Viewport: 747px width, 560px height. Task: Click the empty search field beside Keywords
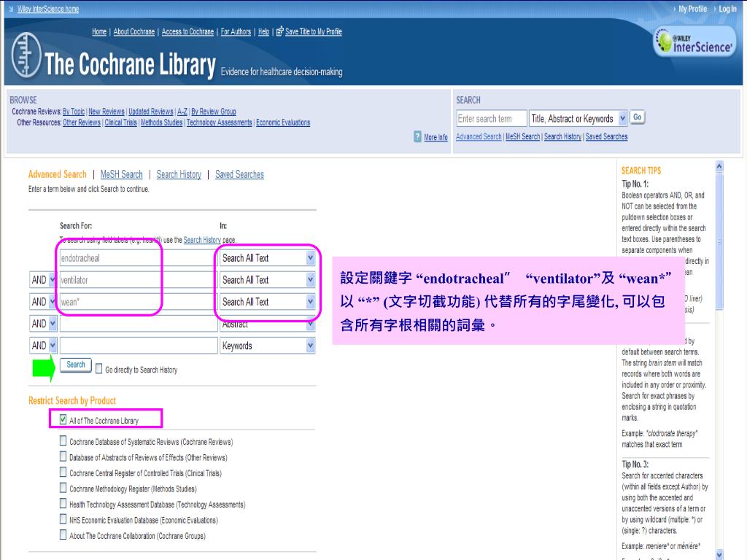138,346
